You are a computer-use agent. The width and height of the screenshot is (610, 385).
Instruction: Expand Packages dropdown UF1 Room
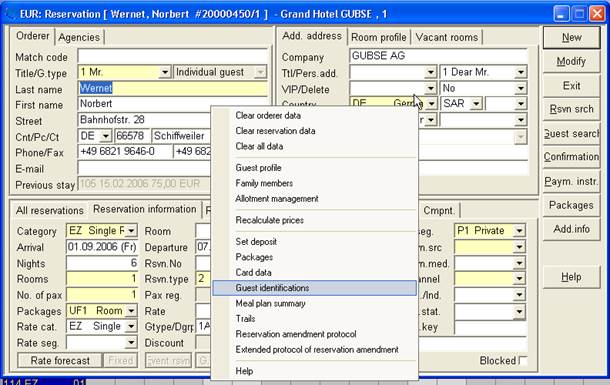tap(131, 311)
